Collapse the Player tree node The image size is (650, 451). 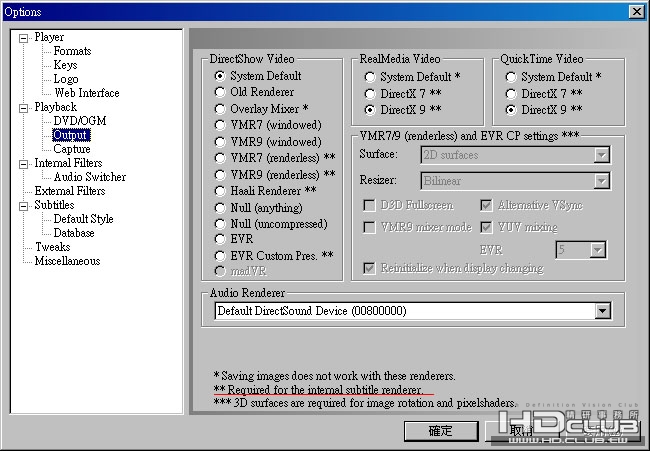click(24, 39)
